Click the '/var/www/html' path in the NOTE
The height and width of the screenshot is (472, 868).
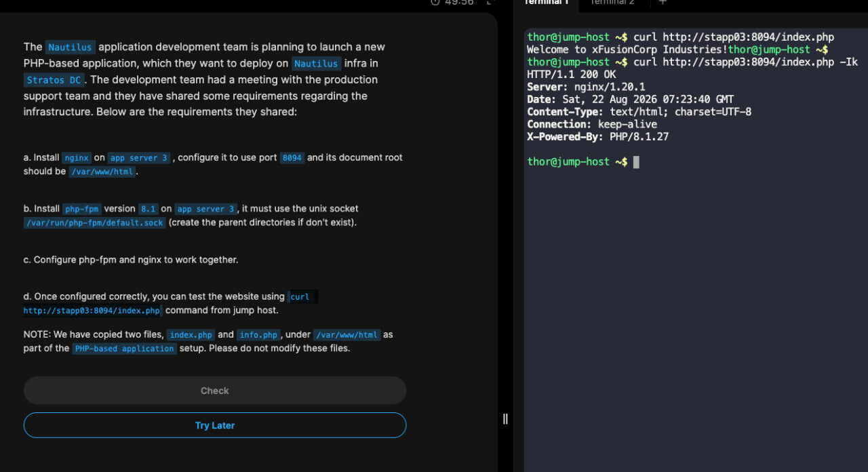pos(347,335)
